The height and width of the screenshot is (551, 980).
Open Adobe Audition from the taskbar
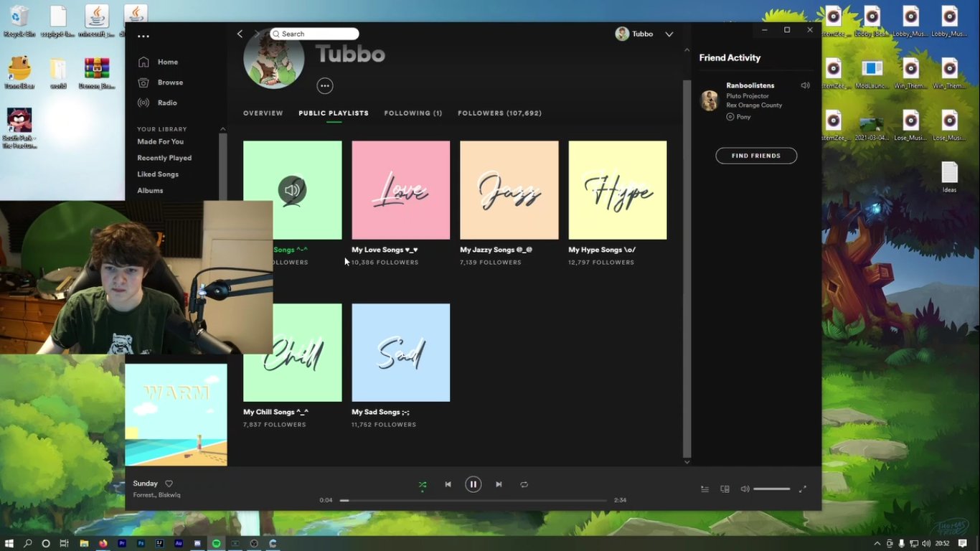pyautogui.click(x=179, y=543)
